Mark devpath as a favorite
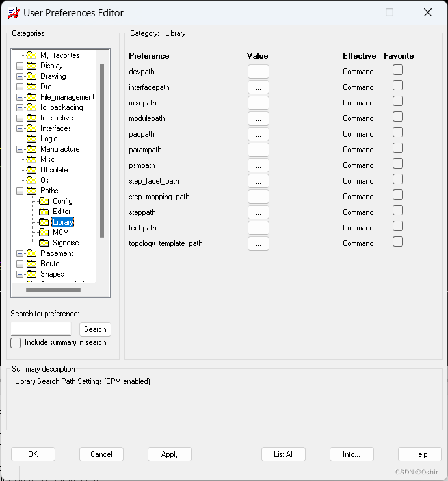Screen dimensions: 448x481 pyautogui.click(x=398, y=70)
